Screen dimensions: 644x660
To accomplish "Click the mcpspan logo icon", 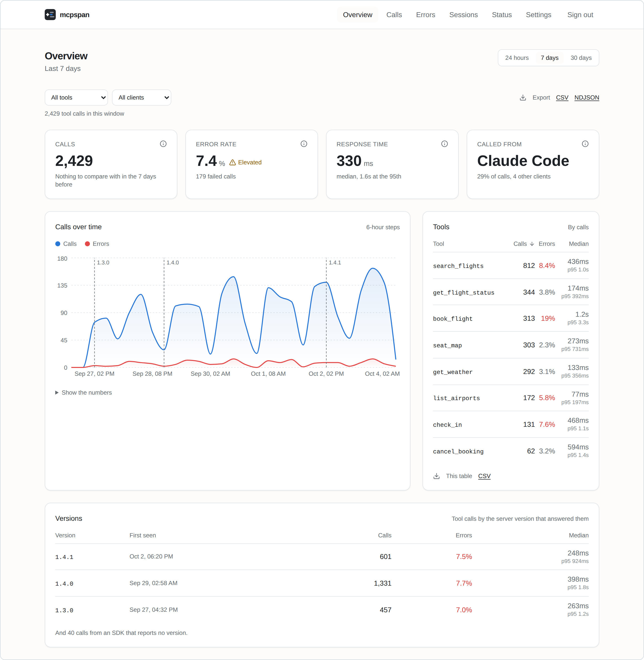I will click(x=50, y=15).
